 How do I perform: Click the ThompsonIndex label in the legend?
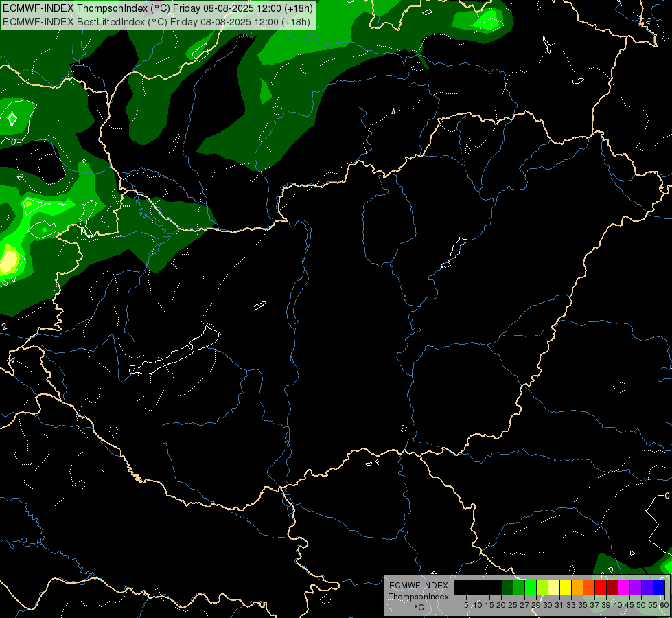click(419, 597)
